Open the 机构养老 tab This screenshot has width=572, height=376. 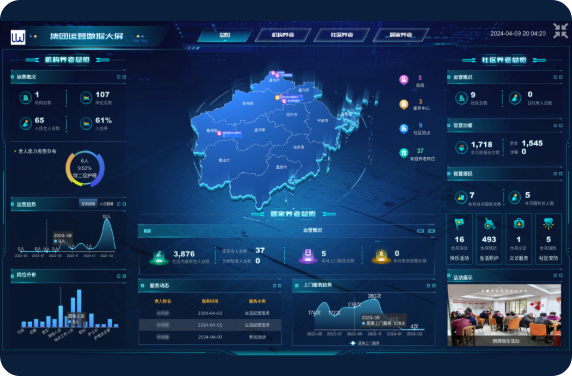[x=283, y=35]
